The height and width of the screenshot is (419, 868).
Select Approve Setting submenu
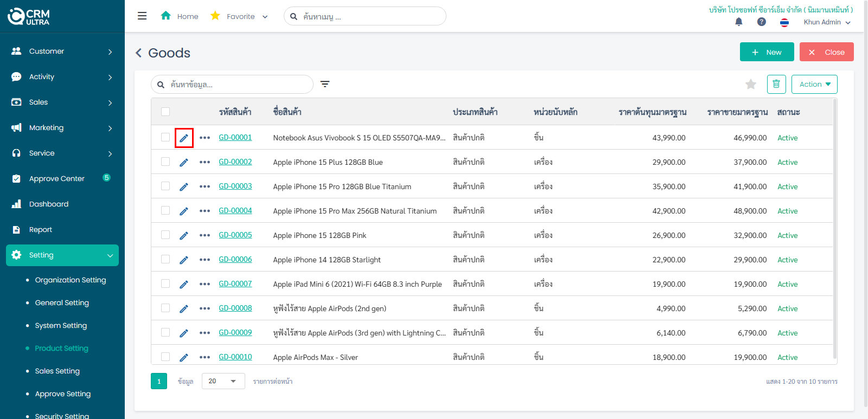pyautogui.click(x=63, y=394)
